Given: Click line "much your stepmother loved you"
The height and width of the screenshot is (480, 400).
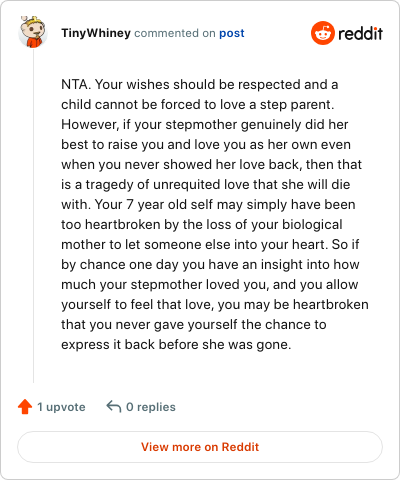Looking at the screenshot, I should [209, 285].
